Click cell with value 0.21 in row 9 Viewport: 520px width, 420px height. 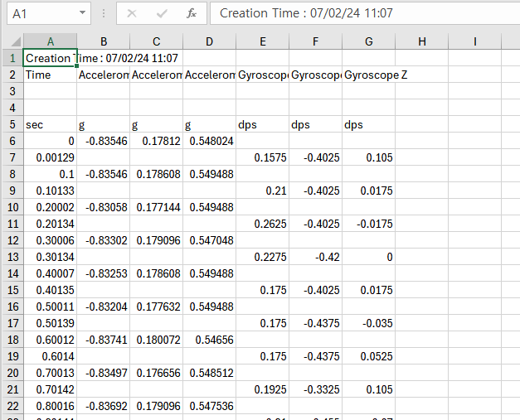(263, 191)
